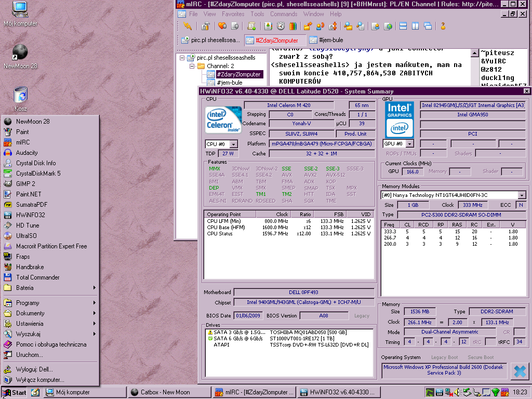Switch to Catbox - New Moon taskbar button
This screenshot has height=399, width=532.
pyautogui.click(x=170, y=393)
